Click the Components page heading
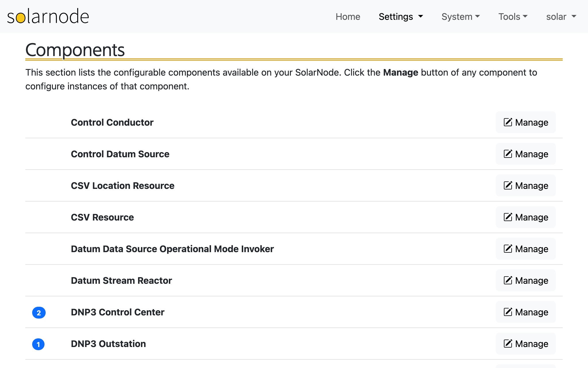Viewport: 588px width, 368px height. click(75, 50)
